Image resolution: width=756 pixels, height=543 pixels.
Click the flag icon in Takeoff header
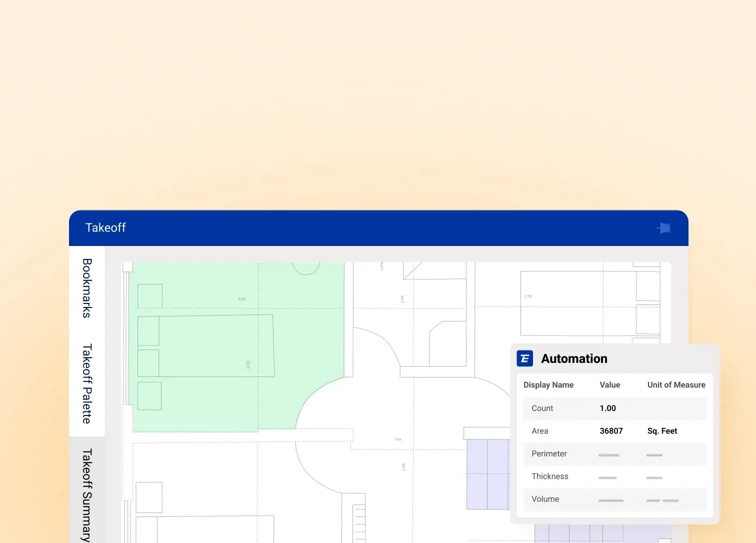pos(664,228)
